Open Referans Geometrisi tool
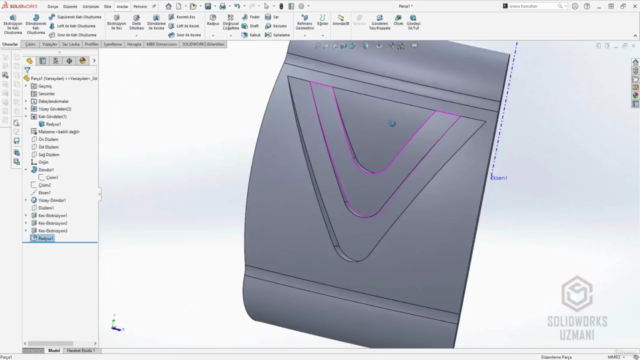 point(304,22)
